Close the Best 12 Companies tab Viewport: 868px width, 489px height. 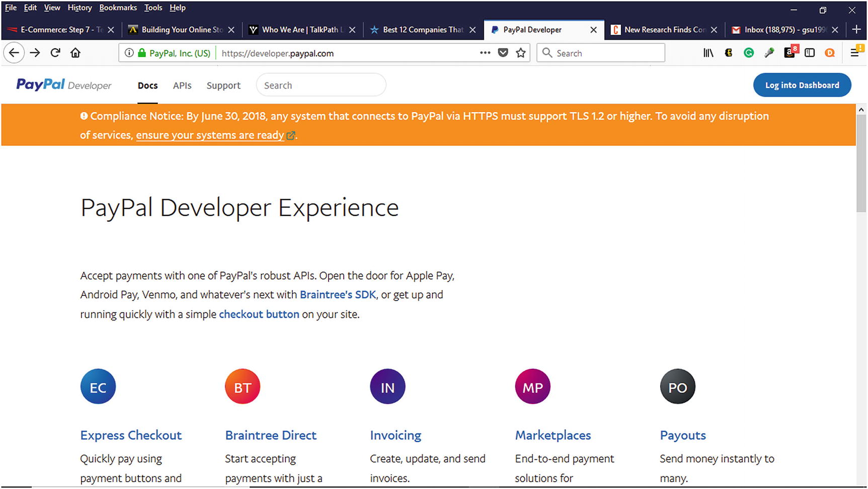tap(472, 30)
